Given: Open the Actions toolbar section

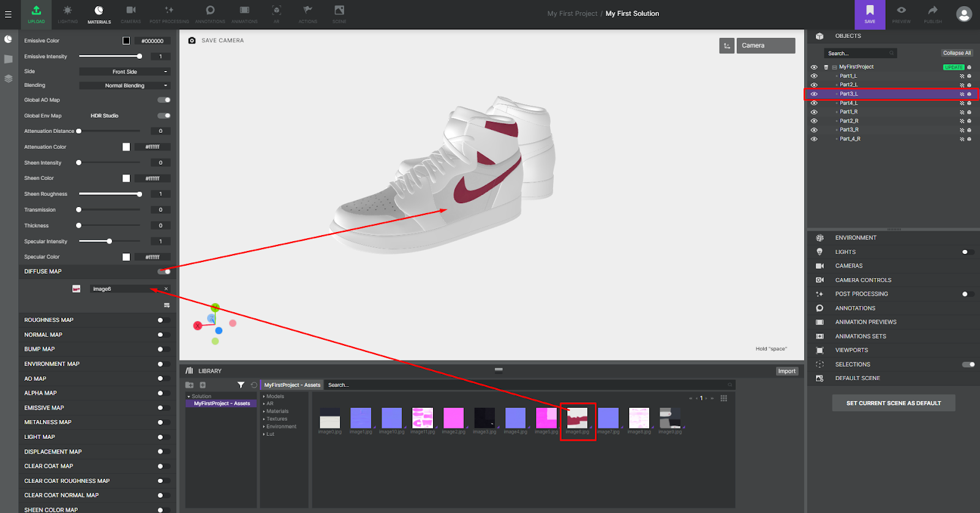Looking at the screenshot, I should [307, 14].
